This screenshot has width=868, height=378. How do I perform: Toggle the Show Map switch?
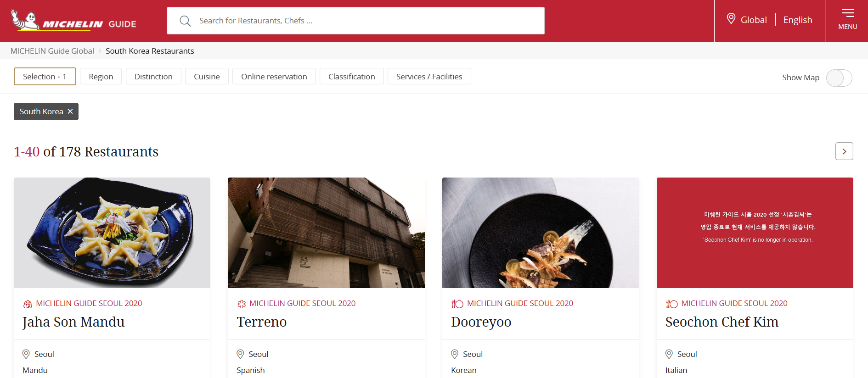point(839,78)
